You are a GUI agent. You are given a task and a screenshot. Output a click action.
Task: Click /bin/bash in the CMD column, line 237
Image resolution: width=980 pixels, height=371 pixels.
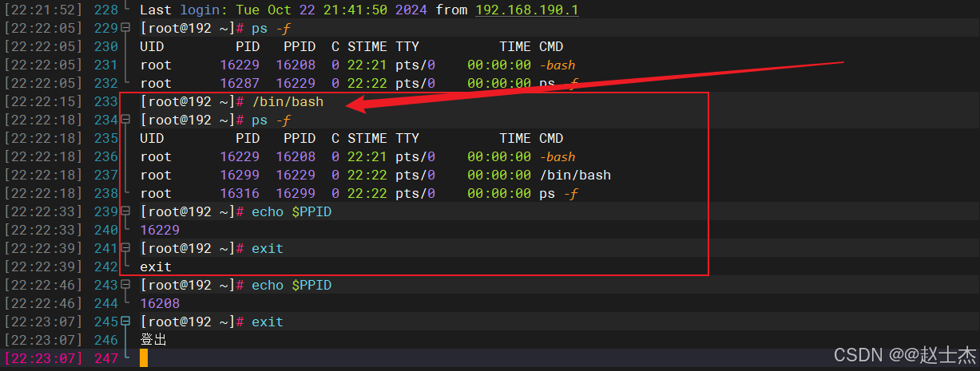[x=575, y=176]
